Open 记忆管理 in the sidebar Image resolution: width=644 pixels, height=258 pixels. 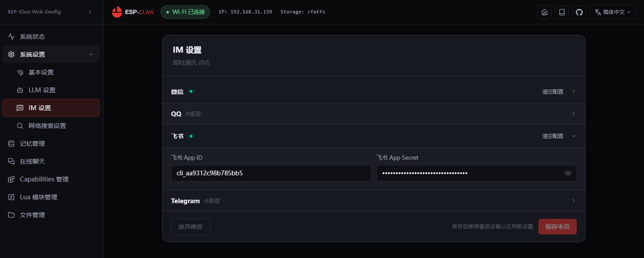[x=51, y=144]
